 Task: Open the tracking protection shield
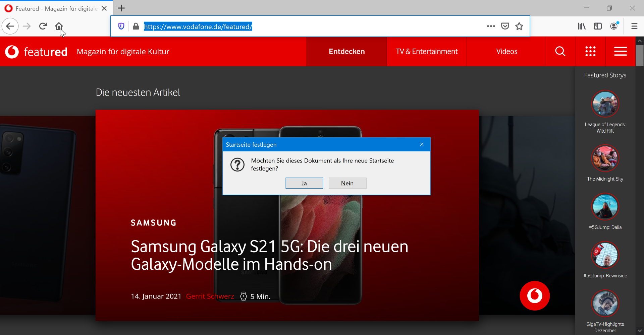tap(121, 26)
